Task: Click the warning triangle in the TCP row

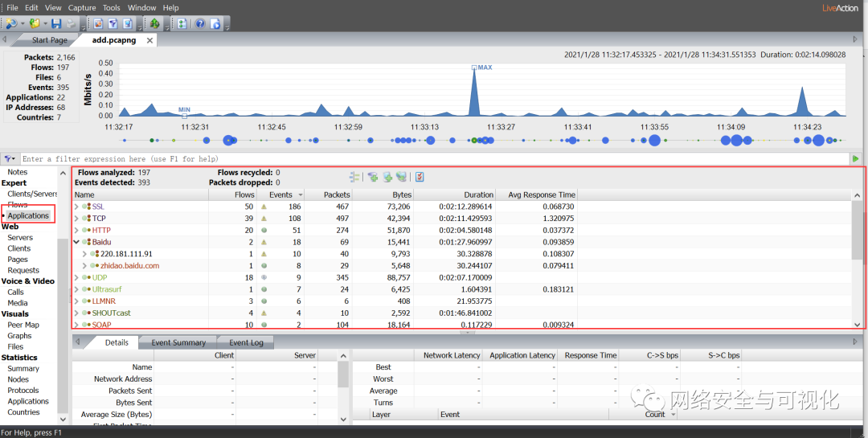Action: tap(264, 218)
